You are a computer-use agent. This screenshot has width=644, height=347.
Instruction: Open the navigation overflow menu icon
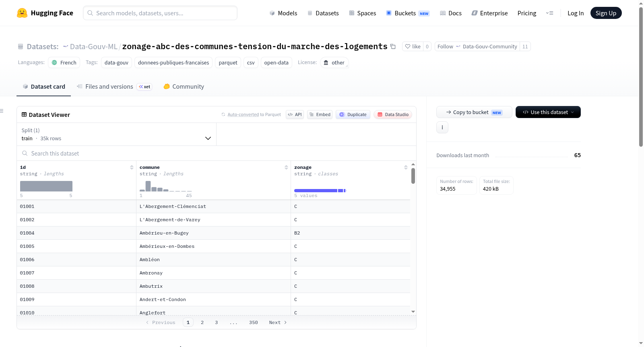[x=549, y=13]
